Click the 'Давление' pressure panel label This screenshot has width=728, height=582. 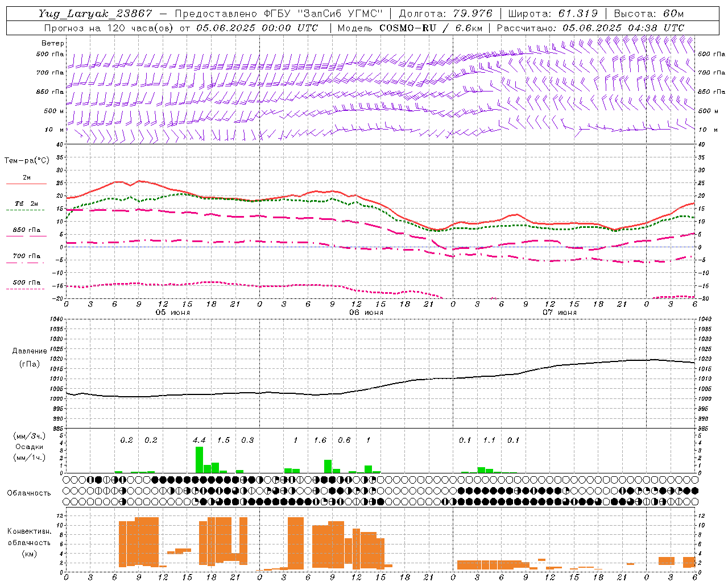(30, 351)
